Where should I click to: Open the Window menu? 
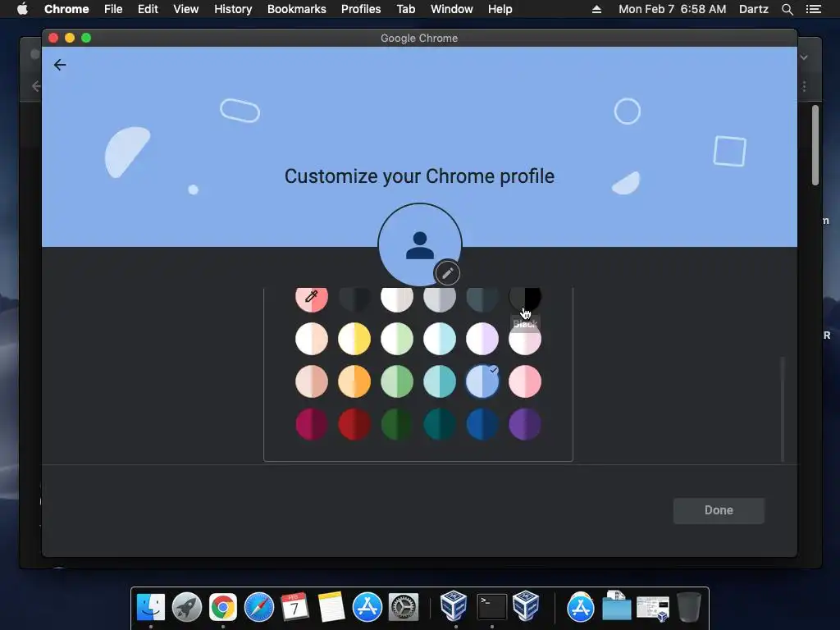click(452, 9)
